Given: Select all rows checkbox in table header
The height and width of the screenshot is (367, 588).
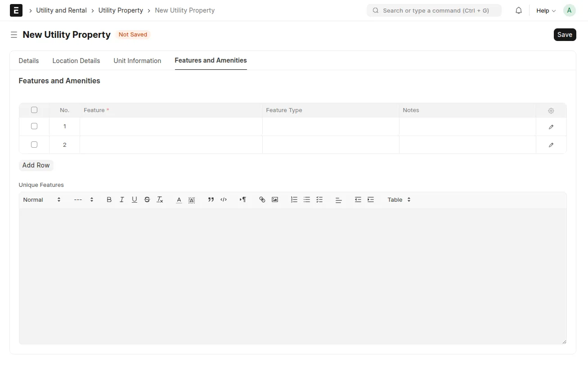Looking at the screenshot, I should [34, 110].
